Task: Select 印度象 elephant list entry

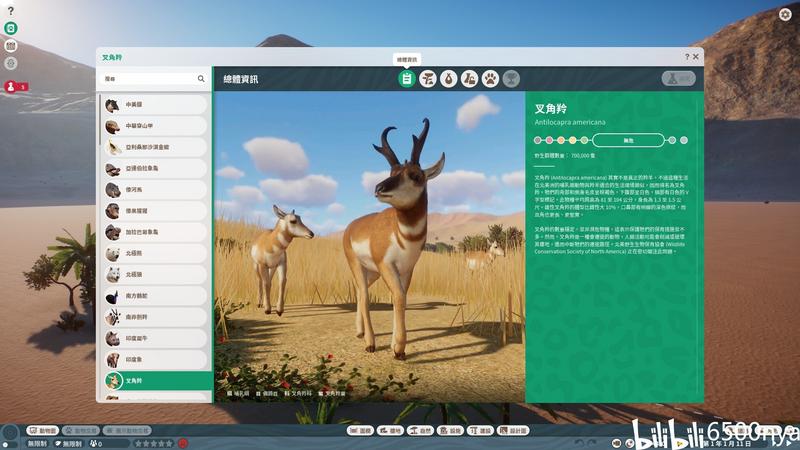Action: pyautogui.click(x=155, y=360)
